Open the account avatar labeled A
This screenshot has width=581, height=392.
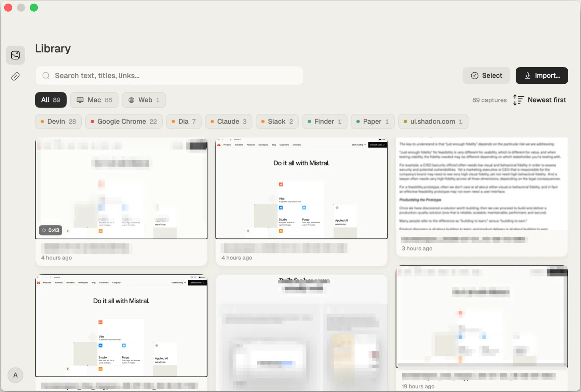pyautogui.click(x=15, y=375)
